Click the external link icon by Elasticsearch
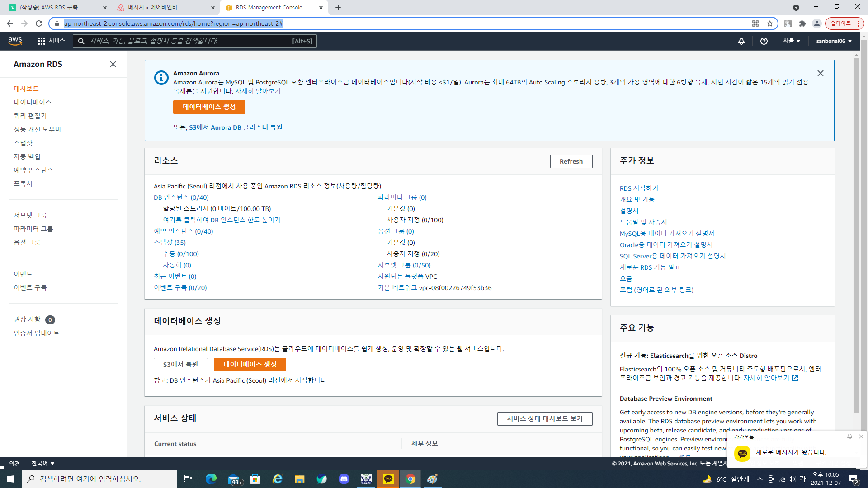The width and height of the screenshot is (868, 488). pyautogui.click(x=795, y=378)
